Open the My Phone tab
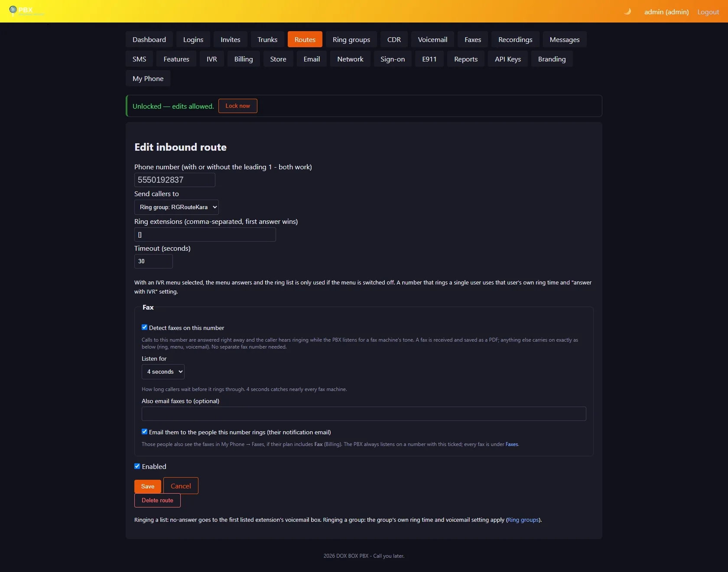Viewport: 728px width, 572px height. [x=148, y=78]
